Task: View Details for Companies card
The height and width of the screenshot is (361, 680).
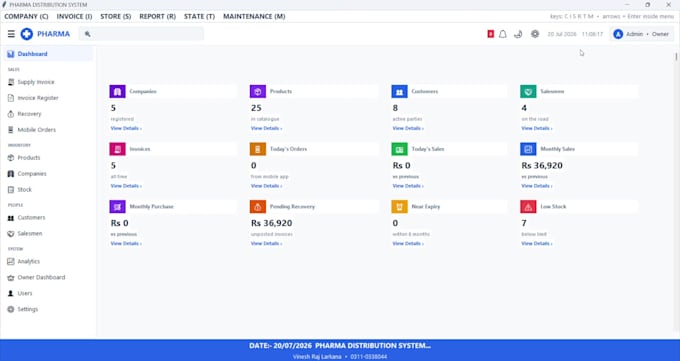Action: click(x=126, y=128)
